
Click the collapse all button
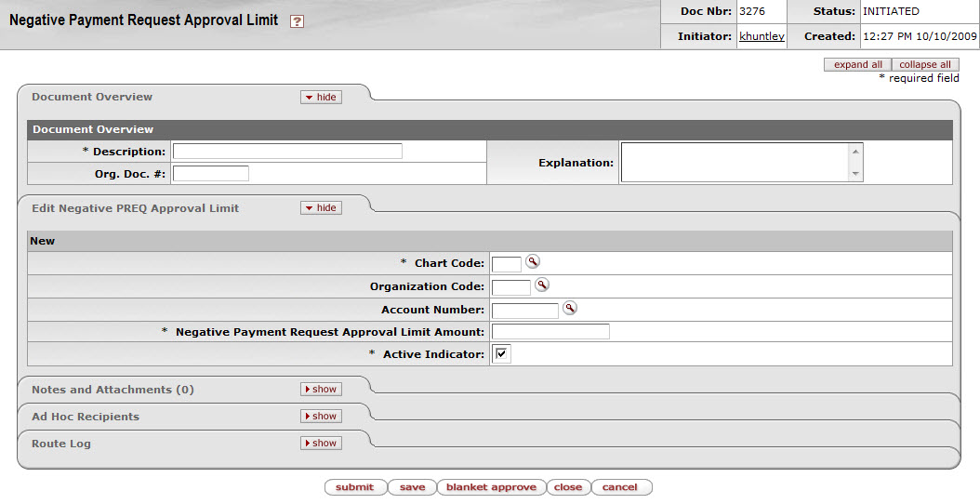924,64
